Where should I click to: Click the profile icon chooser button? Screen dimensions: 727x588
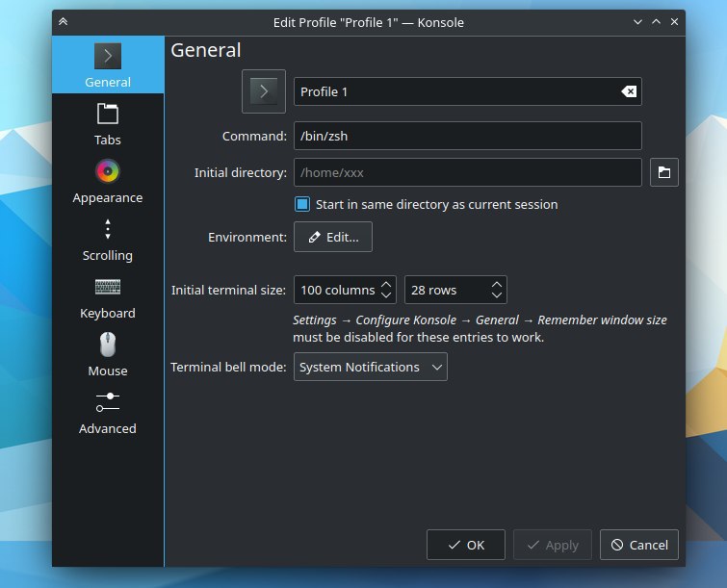click(264, 91)
